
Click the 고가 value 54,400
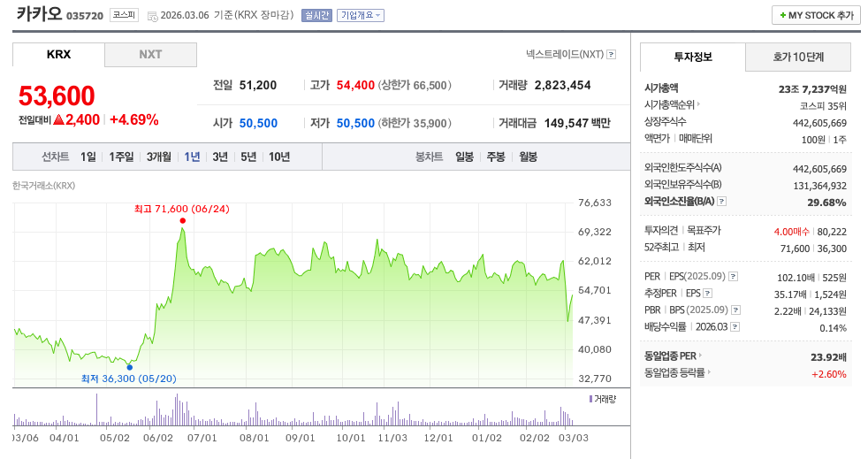(x=355, y=85)
